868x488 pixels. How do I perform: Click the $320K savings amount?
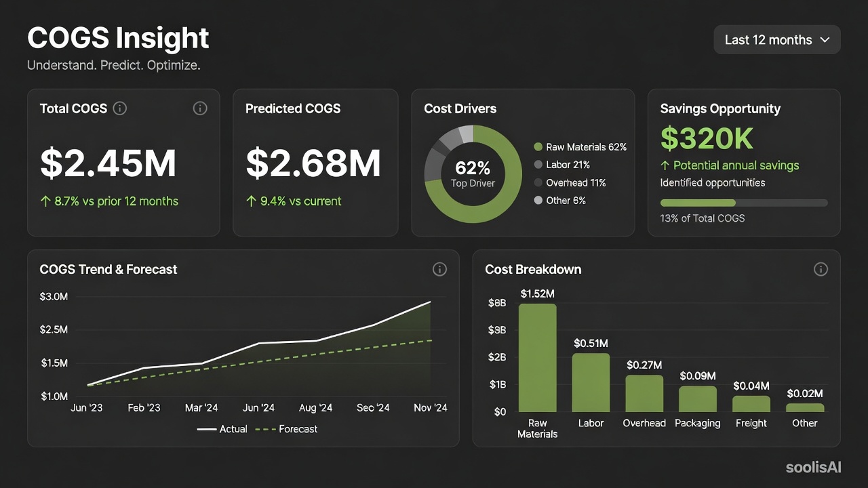(707, 138)
